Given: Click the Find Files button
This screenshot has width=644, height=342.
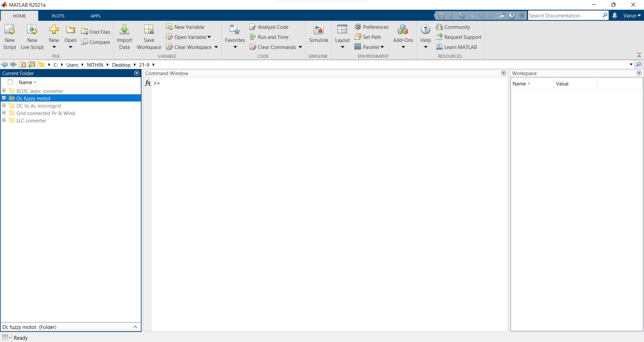Looking at the screenshot, I should click(96, 32).
